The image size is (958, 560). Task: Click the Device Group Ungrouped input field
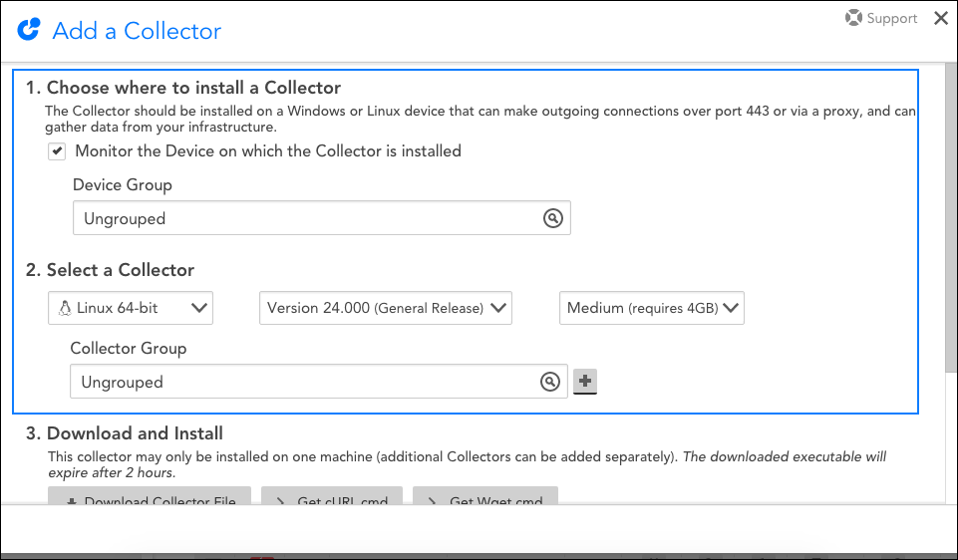pos(322,218)
